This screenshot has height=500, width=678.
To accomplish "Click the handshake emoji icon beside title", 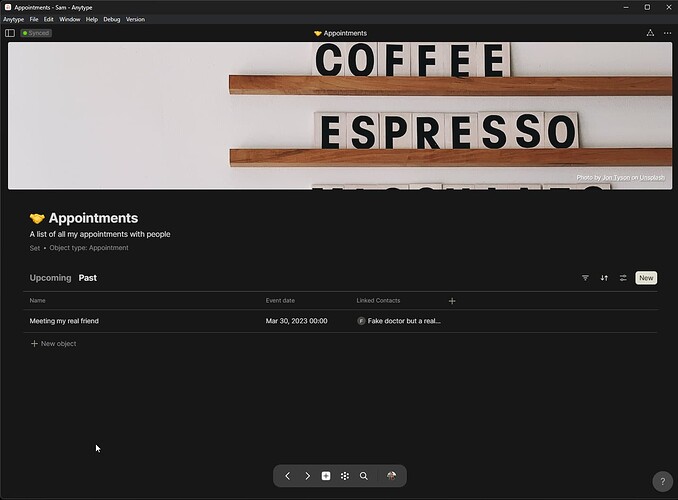I will (37, 218).
